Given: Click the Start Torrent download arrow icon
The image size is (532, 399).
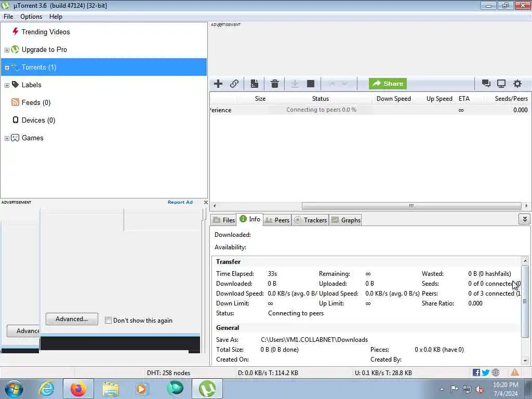Looking at the screenshot, I should (x=295, y=84).
